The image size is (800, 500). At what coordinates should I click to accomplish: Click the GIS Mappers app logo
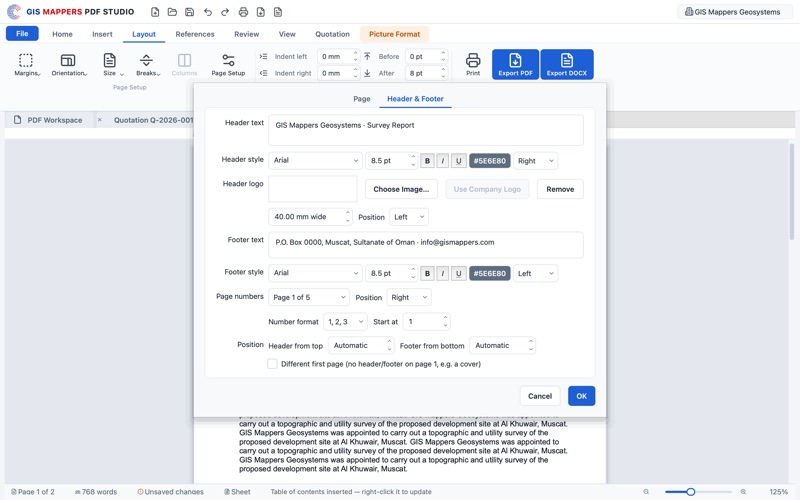14,11
